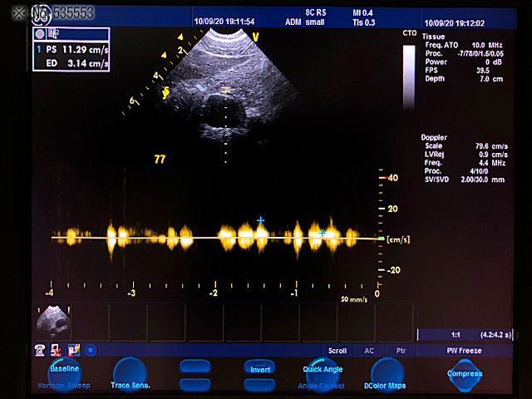Click the yellow focus marker on depth scale
The width and height of the screenshot is (532, 399).
coord(166,93)
